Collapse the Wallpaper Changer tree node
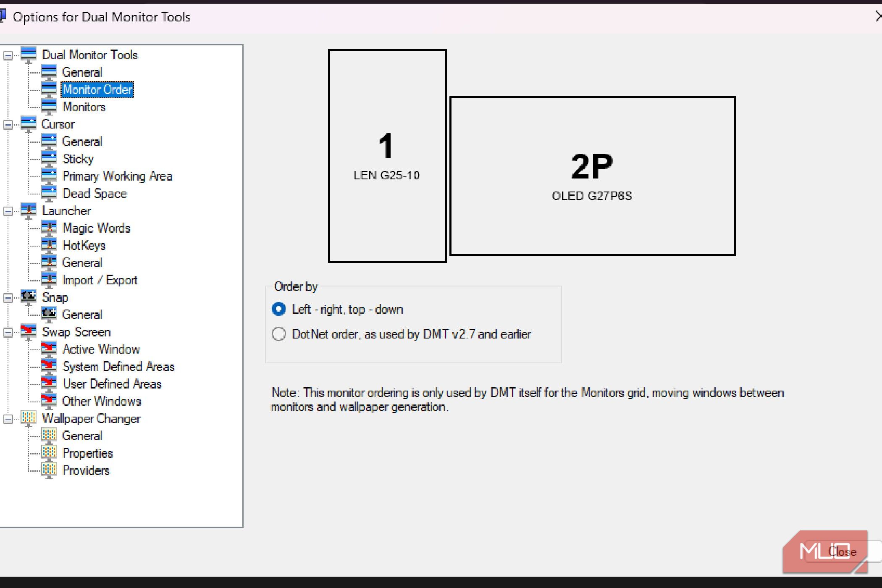The width and height of the screenshot is (882, 588). (8, 419)
